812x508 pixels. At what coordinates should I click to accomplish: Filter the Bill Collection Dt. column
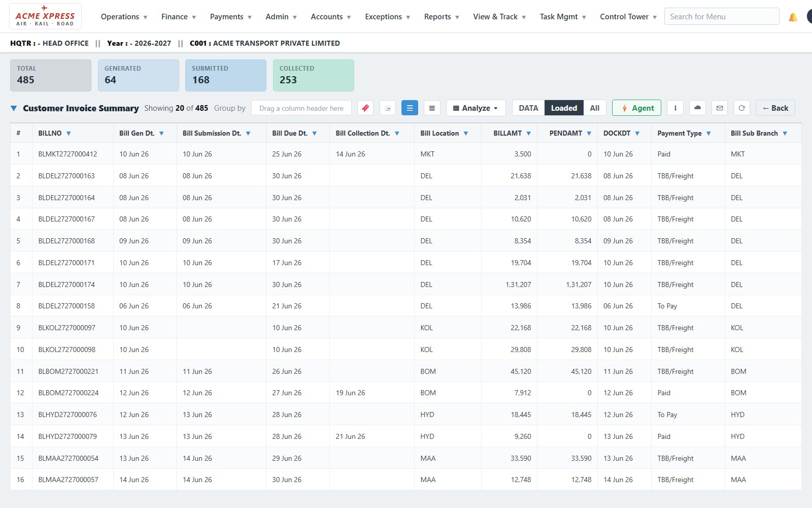click(397, 134)
